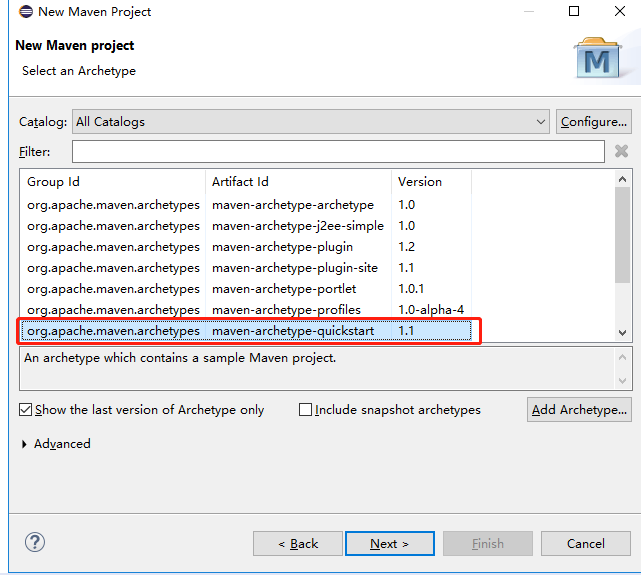Select maven-archetype-portlet row
The width and height of the screenshot is (641, 575).
[246, 289]
